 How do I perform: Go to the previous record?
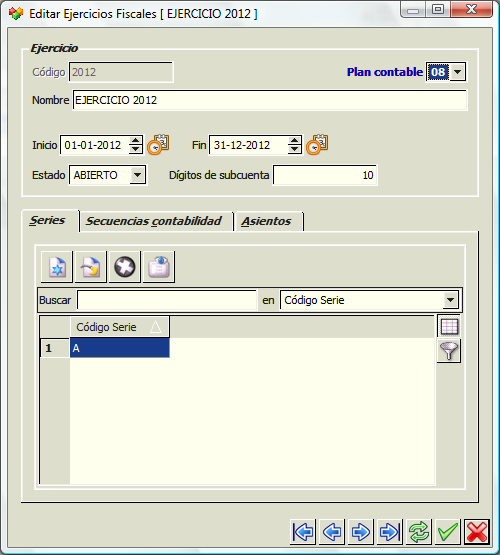point(332,531)
